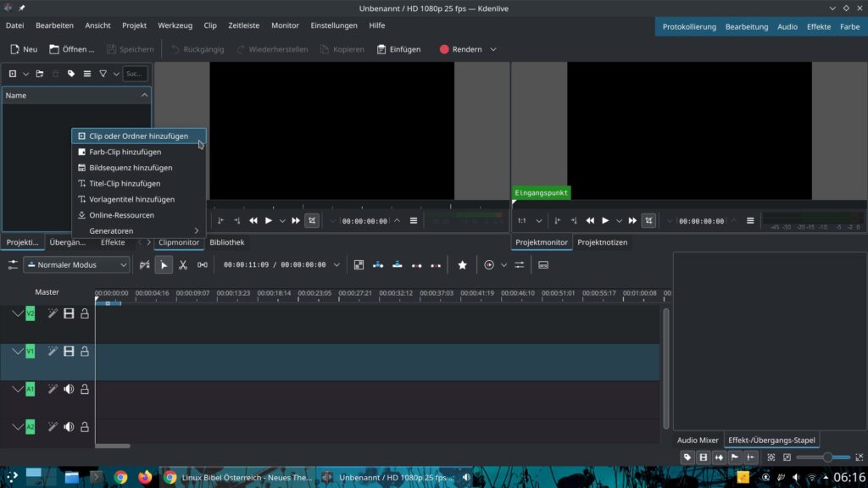Image resolution: width=868 pixels, height=488 pixels.
Task: Select the razor (scissors) tool in timeline toolbar
Action: pos(183,265)
